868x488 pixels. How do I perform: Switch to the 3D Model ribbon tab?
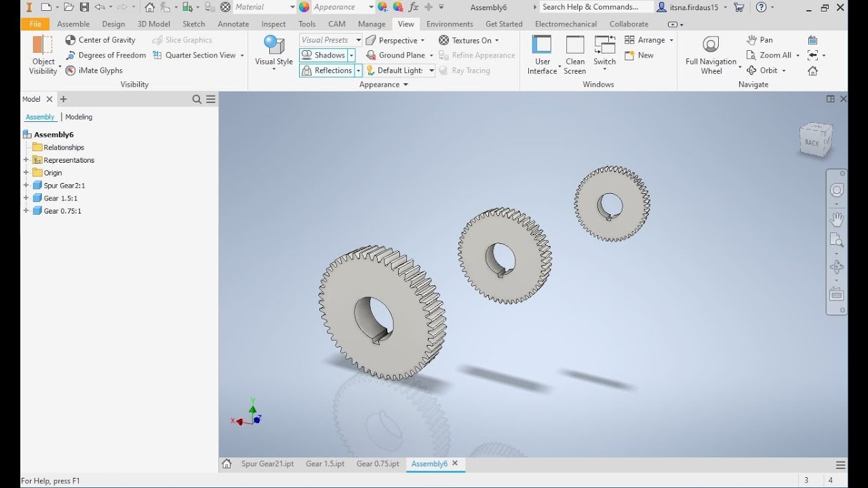154,24
